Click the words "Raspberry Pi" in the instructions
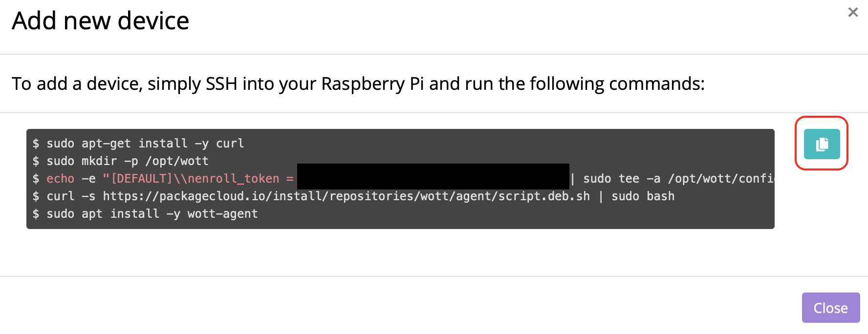The height and width of the screenshot is (334, 868). click(372, 84)
